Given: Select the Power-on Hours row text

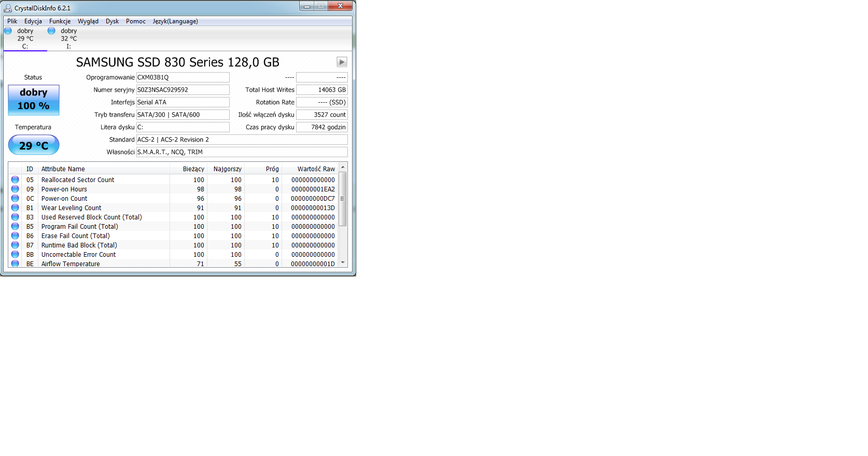Looking at the screenshot, I should point(64,189).
